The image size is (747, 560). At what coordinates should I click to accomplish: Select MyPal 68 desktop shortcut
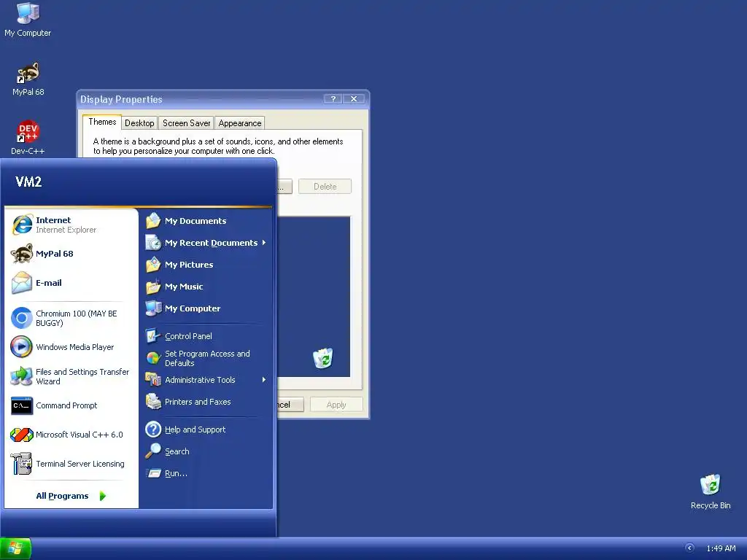click(x=28, y=79)
